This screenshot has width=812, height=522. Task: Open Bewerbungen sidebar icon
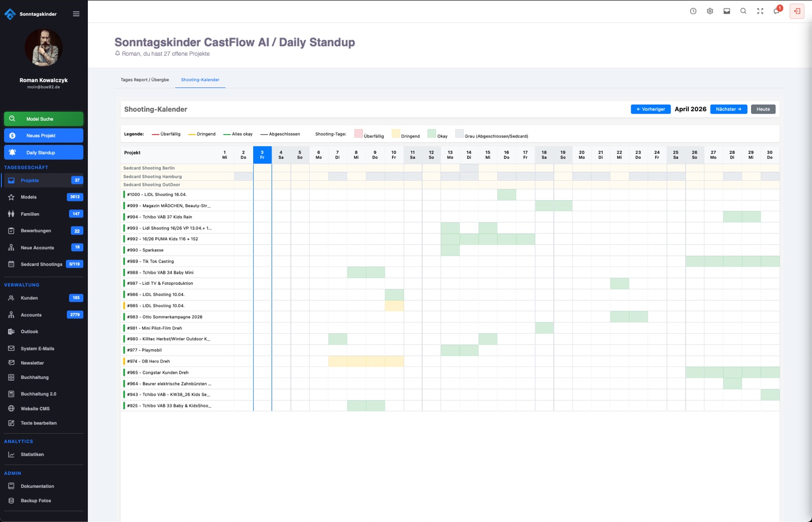click(x=11, y=231)
